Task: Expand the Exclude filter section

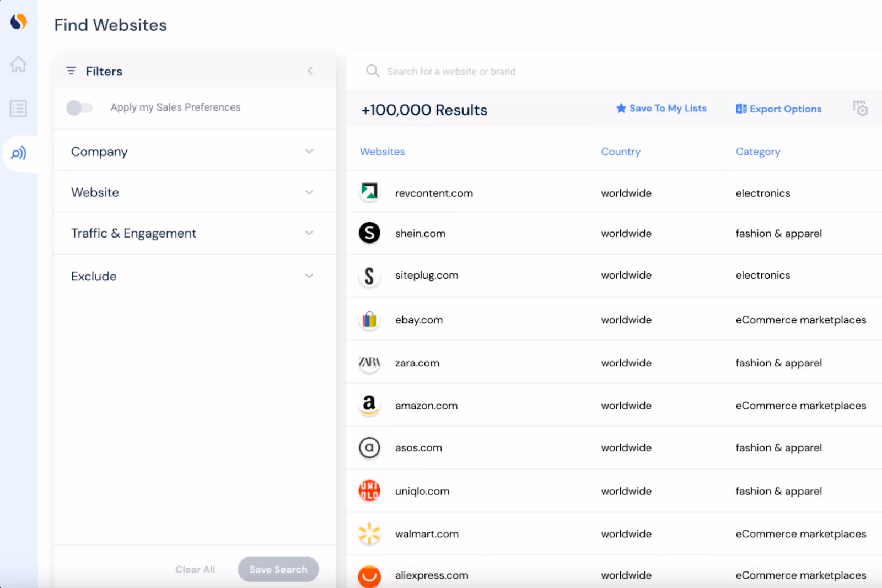Action: click(x=195, y=276)
